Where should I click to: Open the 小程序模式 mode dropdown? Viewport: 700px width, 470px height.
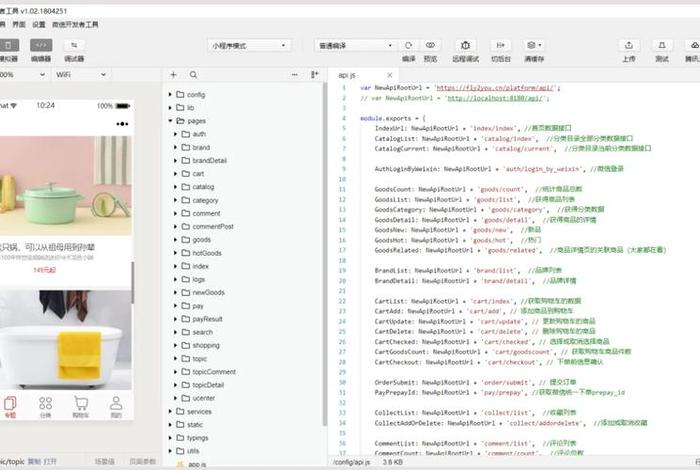coord(248,45)
